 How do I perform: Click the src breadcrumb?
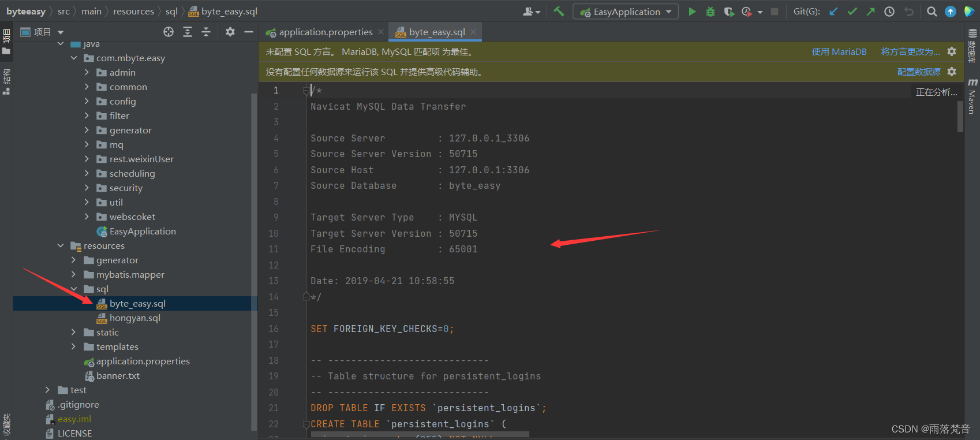[63, 12]
